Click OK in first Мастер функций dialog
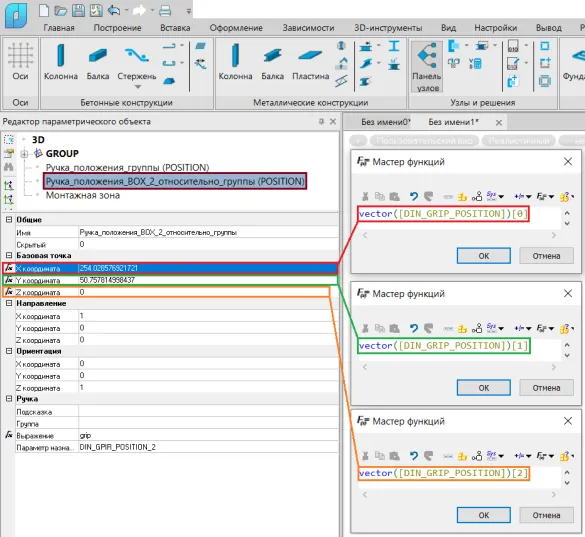Screen dimensions: 585x537 pyautogui.click(x=484, y=256)
